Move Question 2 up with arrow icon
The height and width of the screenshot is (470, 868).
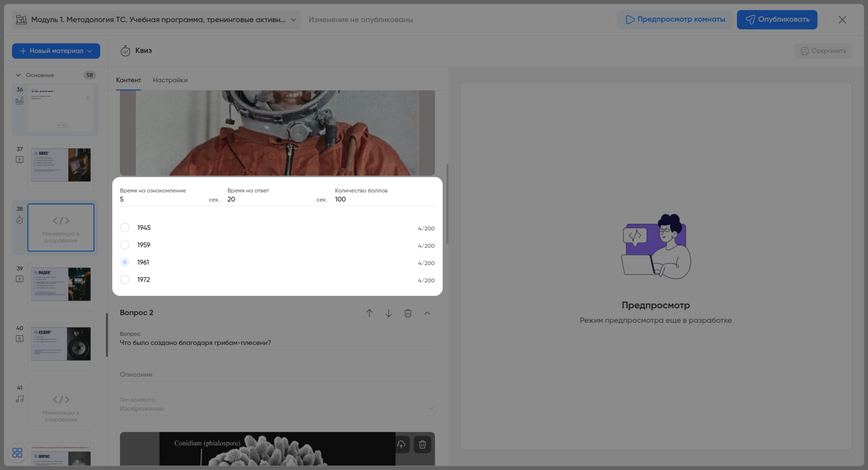[369, 313]
